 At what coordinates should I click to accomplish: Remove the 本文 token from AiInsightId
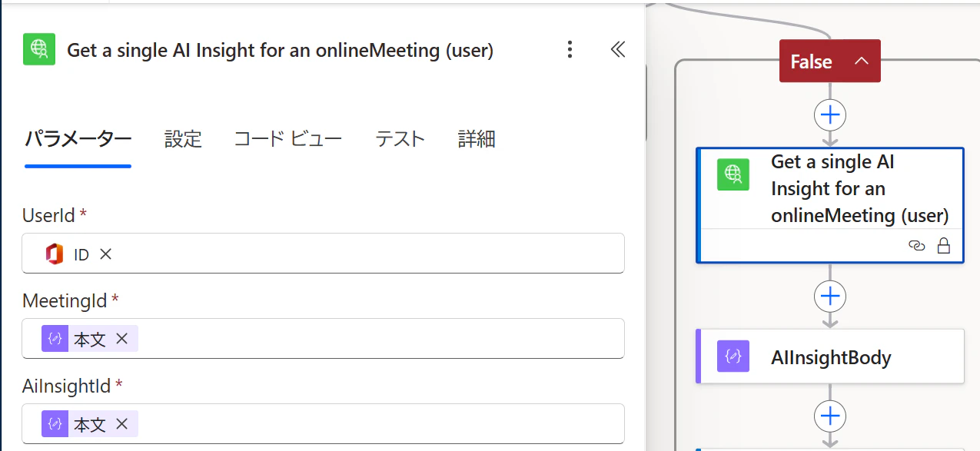121,424
